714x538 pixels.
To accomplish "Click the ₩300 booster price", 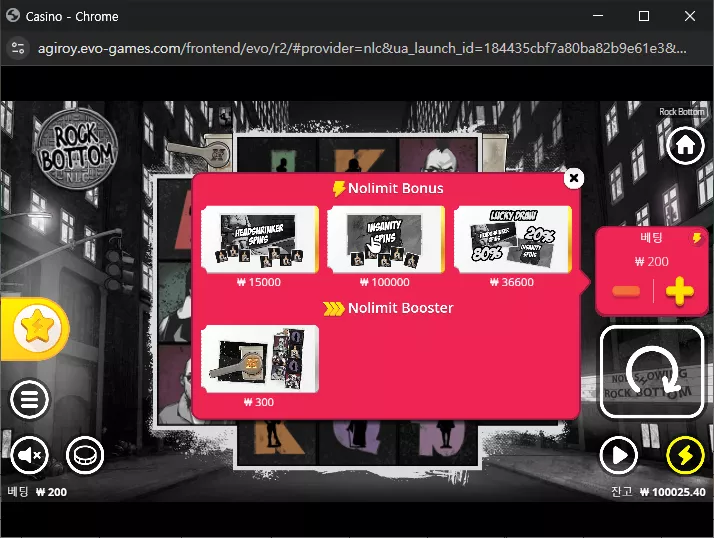I will tap(259, 402).
